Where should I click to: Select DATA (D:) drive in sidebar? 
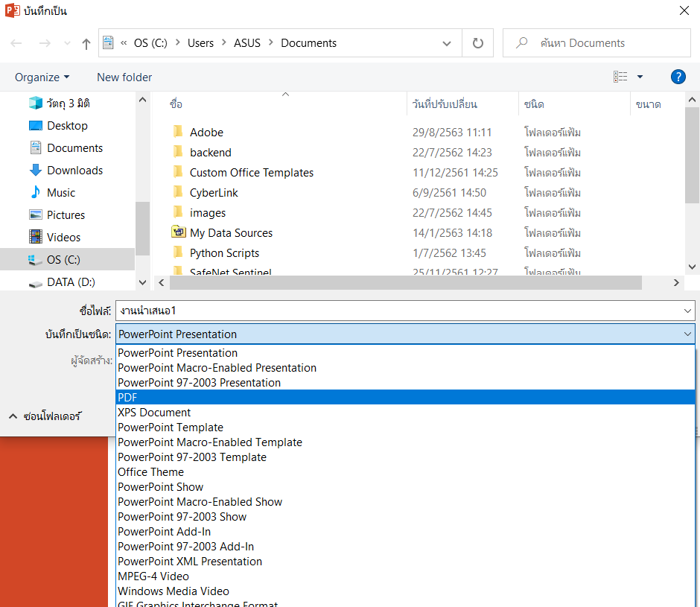[62, 282]
